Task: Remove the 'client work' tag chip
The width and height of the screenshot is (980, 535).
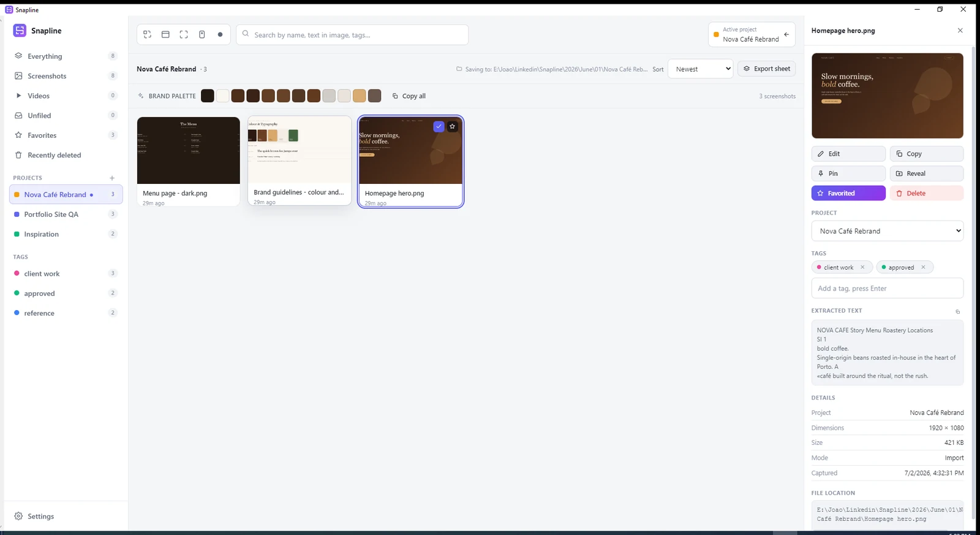Action: click(862, 267)
